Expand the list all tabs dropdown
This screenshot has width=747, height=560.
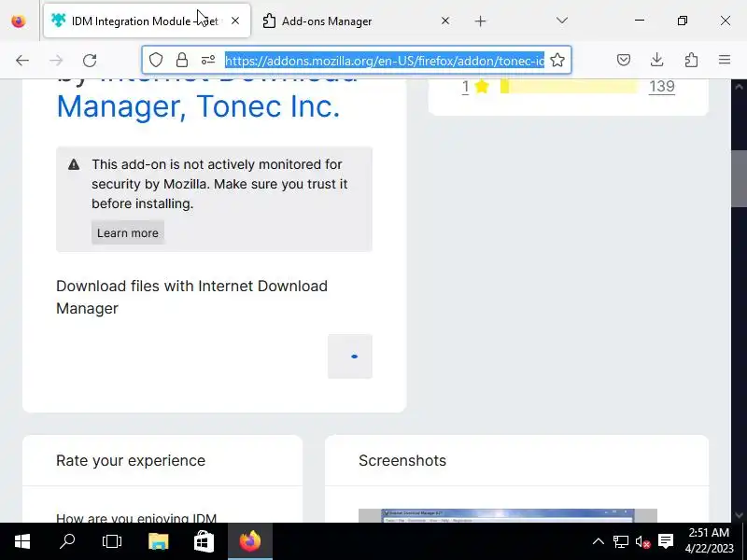pyautogui.click(x=562, y=21)
